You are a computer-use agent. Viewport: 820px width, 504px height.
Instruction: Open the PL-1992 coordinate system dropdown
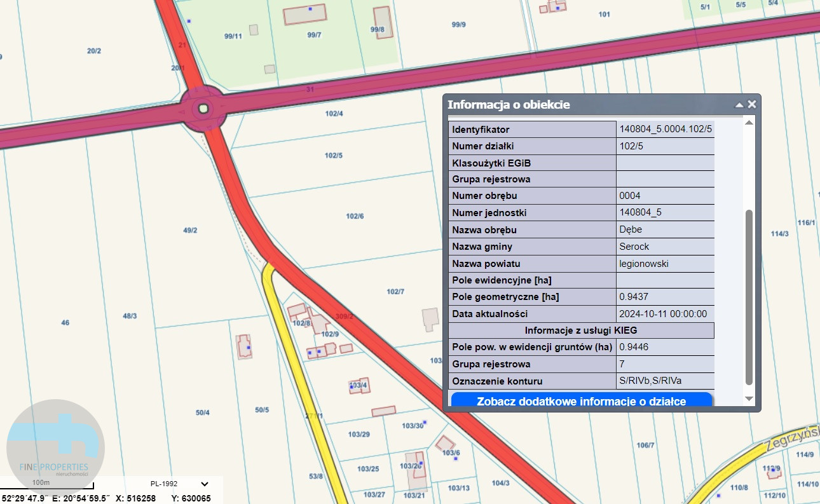204,484
